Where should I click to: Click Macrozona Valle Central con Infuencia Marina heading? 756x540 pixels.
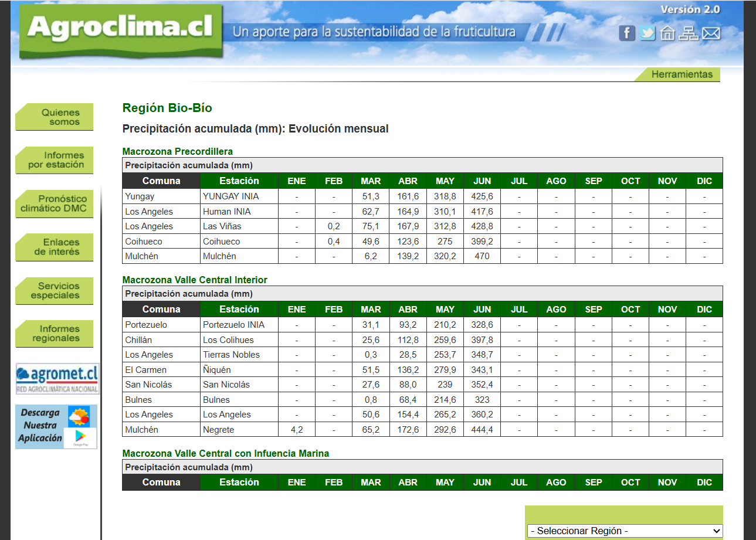click(226, 453)
